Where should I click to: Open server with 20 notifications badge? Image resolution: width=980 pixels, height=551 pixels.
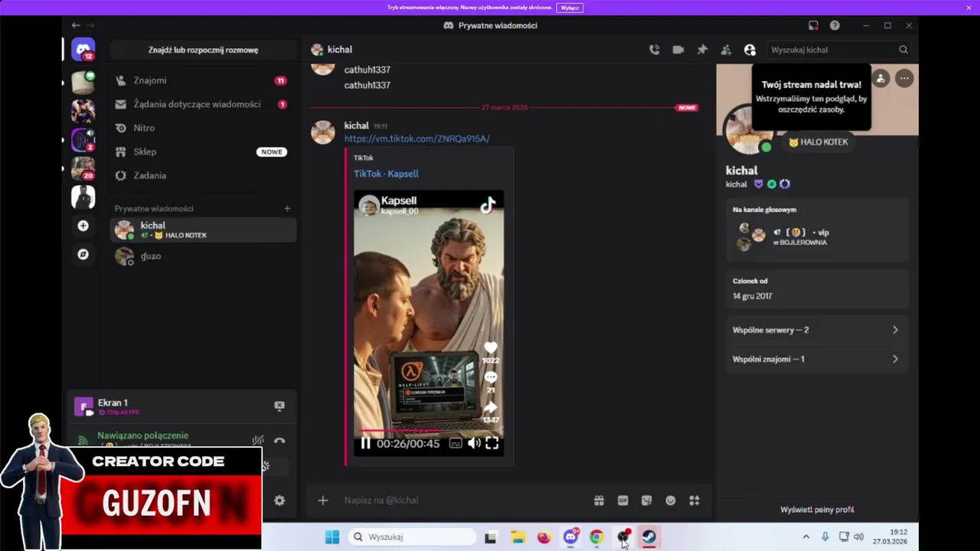point(83,168)
